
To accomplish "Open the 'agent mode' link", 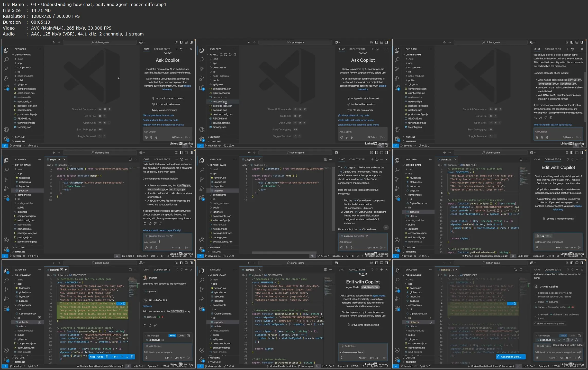I will click(378, 296).
